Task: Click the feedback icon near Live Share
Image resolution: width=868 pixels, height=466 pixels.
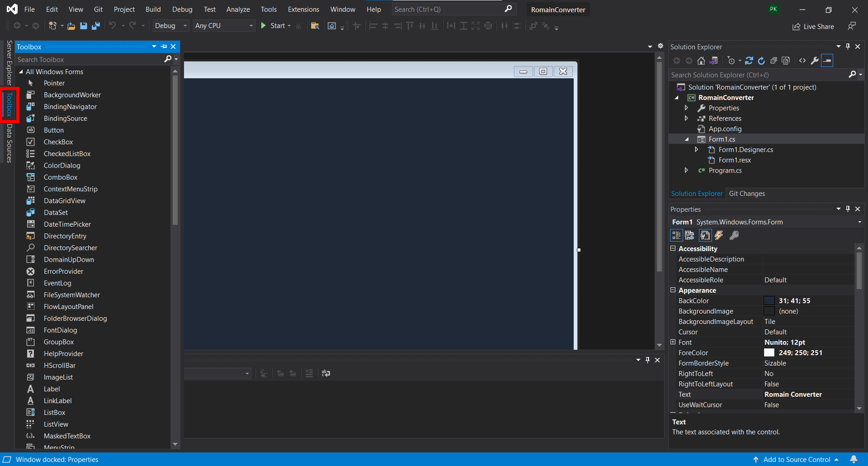Action: coord(852,26)
